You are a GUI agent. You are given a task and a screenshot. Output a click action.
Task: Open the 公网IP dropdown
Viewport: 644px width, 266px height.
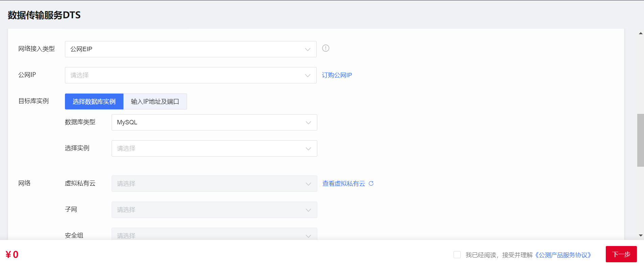190,75
